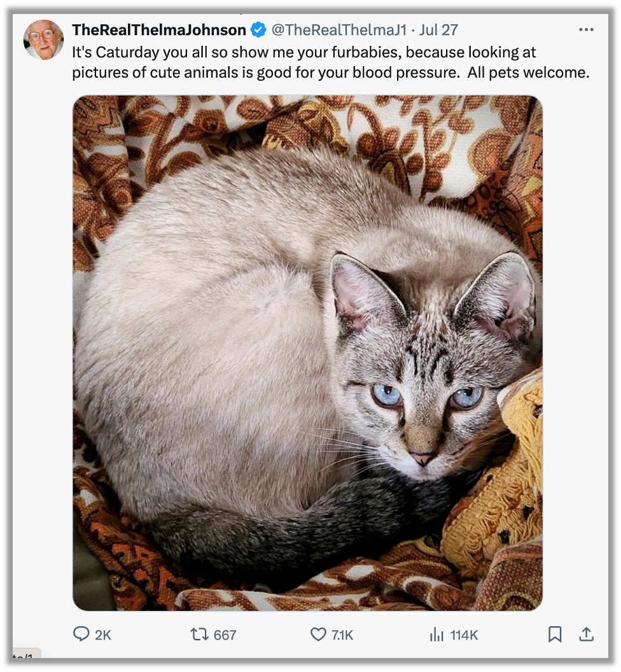The width and height of the screenshot is (621, 672).
Task: Click the status URL preview at bottom-left
Action: point(25,655)
